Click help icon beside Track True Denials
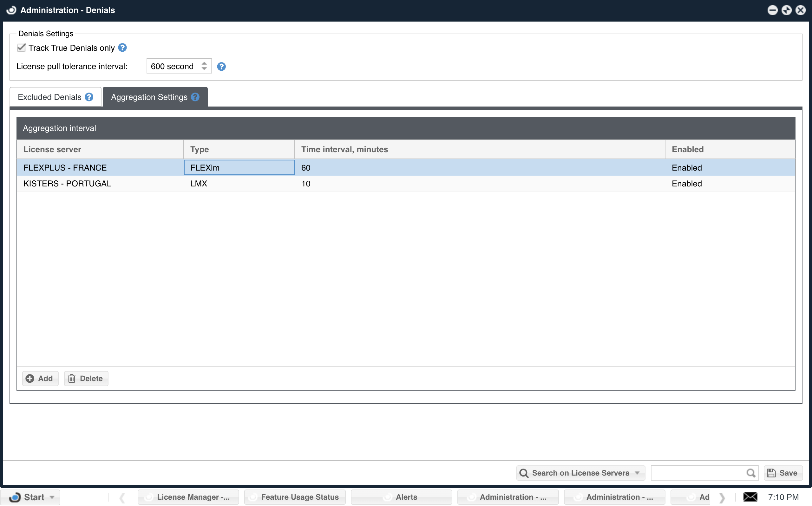 point(122,48)
